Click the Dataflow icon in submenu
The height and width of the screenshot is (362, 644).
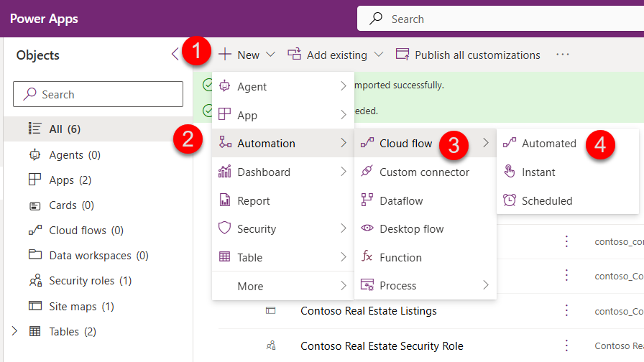[x=367, y=200]
